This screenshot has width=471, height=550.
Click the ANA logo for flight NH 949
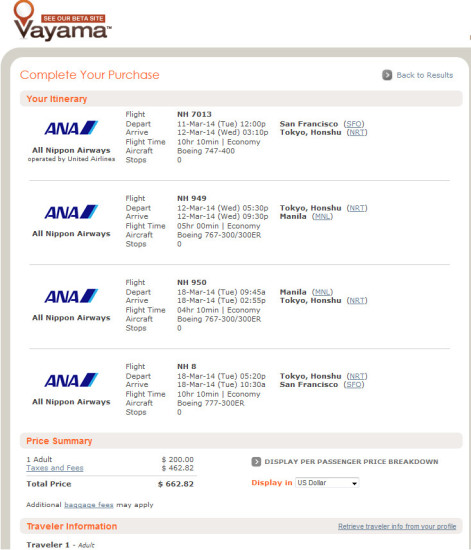point(71,212)
